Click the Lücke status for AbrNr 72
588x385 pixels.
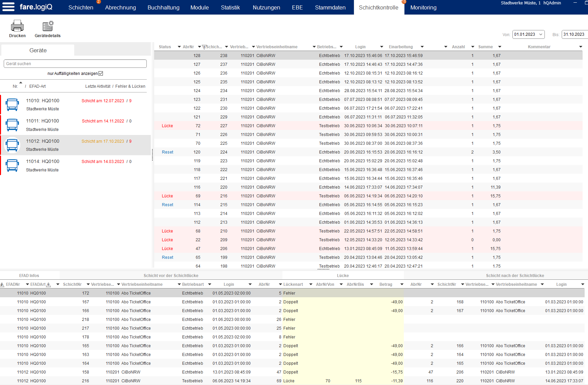pyautogui.click(x=167, y=126)
